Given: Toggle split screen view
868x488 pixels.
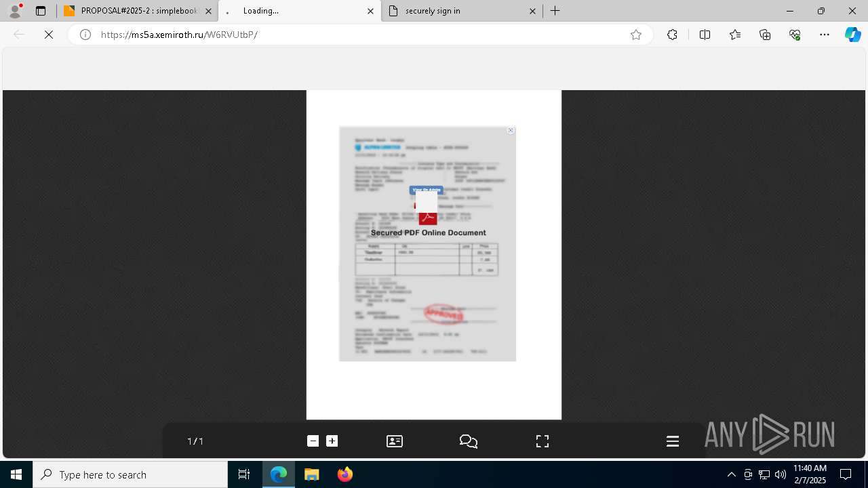Looking at the screenshot, I should [x=705, y=35].
